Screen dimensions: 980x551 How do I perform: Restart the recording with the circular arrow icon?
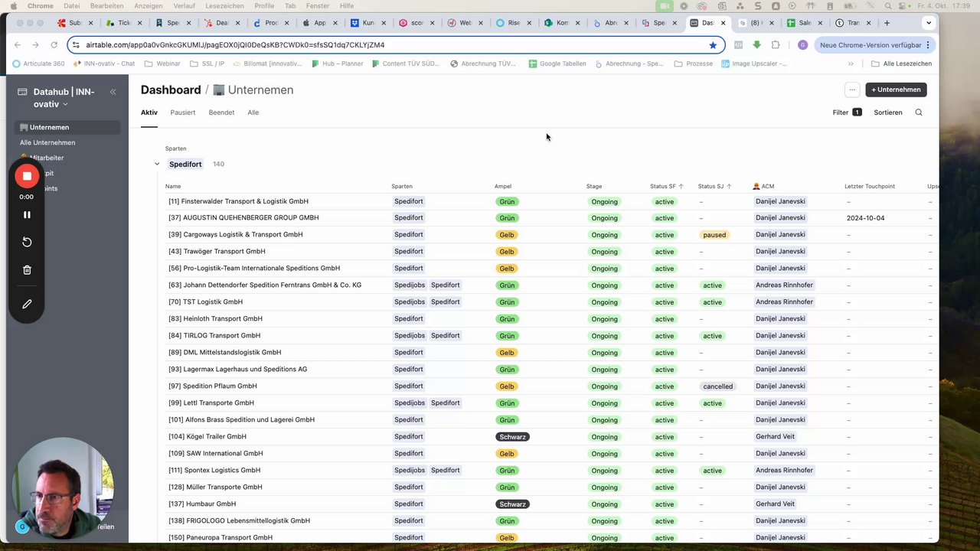27,242
